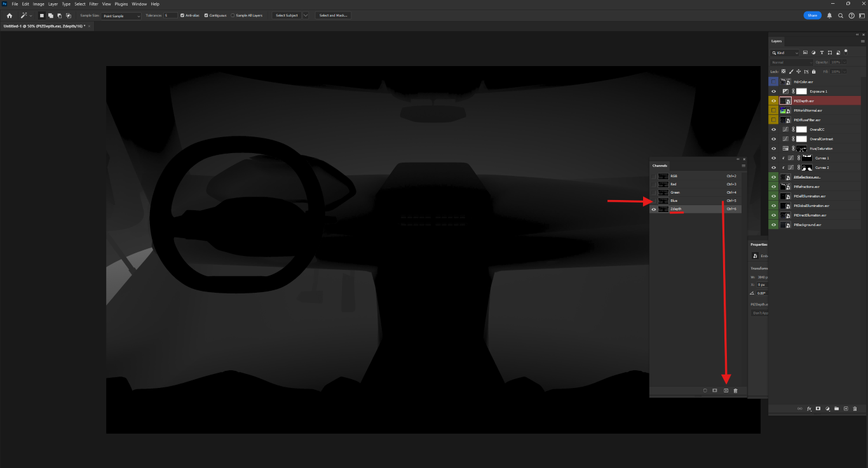Image resolution: width=868 pixels, height=468 pixels.
Task: Click the blue Share button
Action: (812, 15)
